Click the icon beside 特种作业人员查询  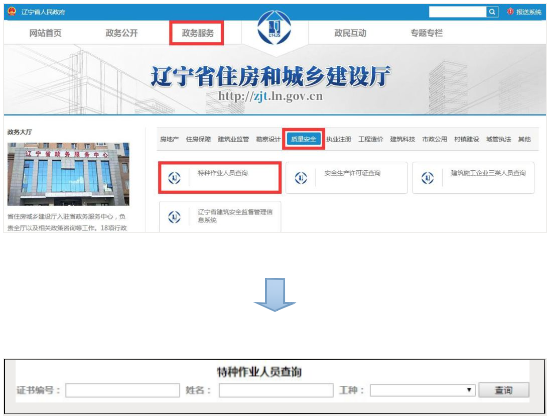(x=174, y=178)
